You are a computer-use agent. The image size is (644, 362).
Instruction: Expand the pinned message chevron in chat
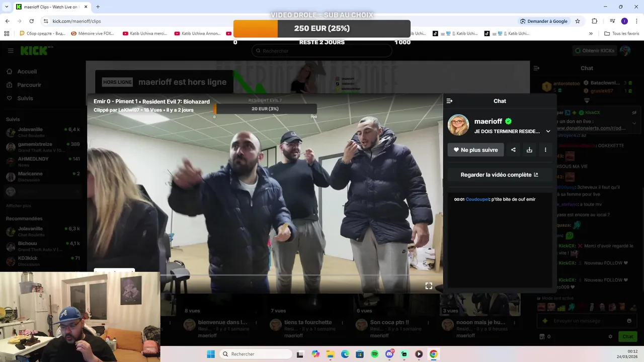coord(634,123)
